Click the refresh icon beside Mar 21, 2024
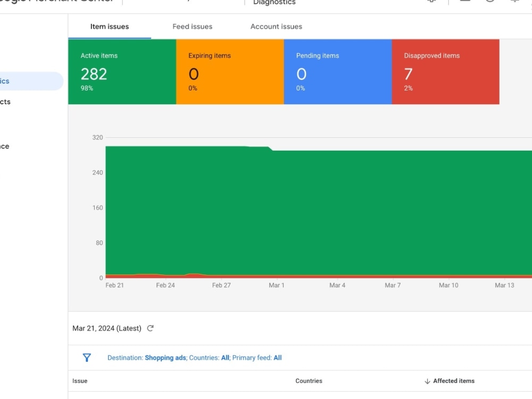The image size is (532, 399). (x=151, y=328)
